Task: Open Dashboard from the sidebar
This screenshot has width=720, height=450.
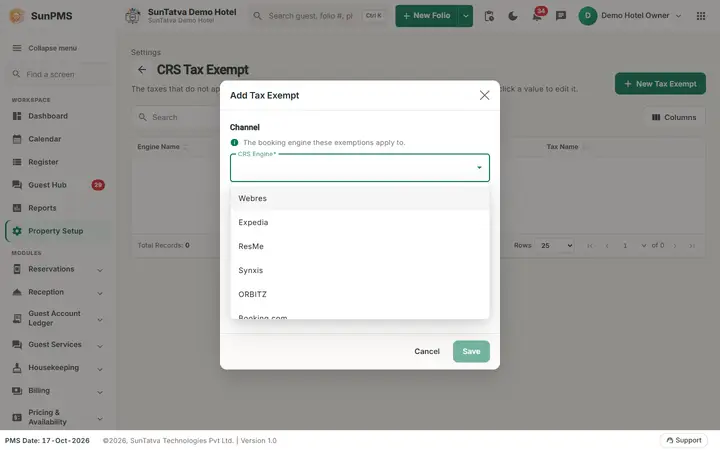Action: [57, 116]
